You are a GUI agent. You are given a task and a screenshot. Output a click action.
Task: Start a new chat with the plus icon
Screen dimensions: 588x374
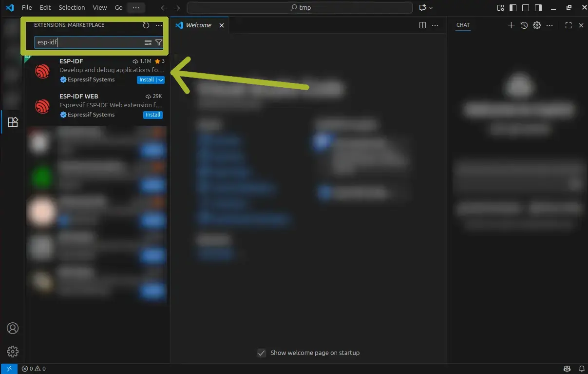511,25
